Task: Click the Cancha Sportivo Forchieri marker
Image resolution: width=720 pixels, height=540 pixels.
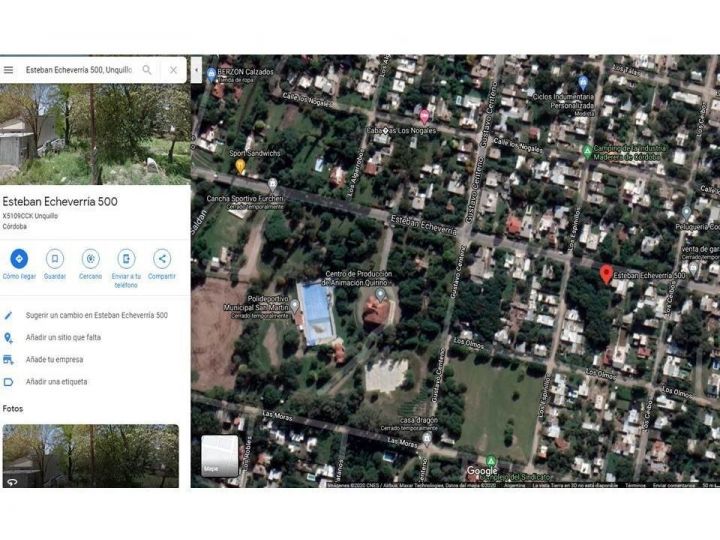Action: tap(272, 185)
